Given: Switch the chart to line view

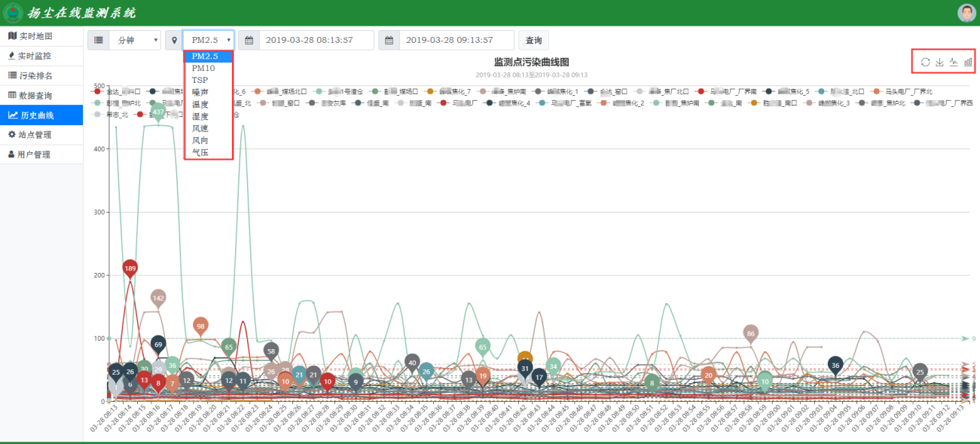Looking at the screenshot, I should (954, 62).
